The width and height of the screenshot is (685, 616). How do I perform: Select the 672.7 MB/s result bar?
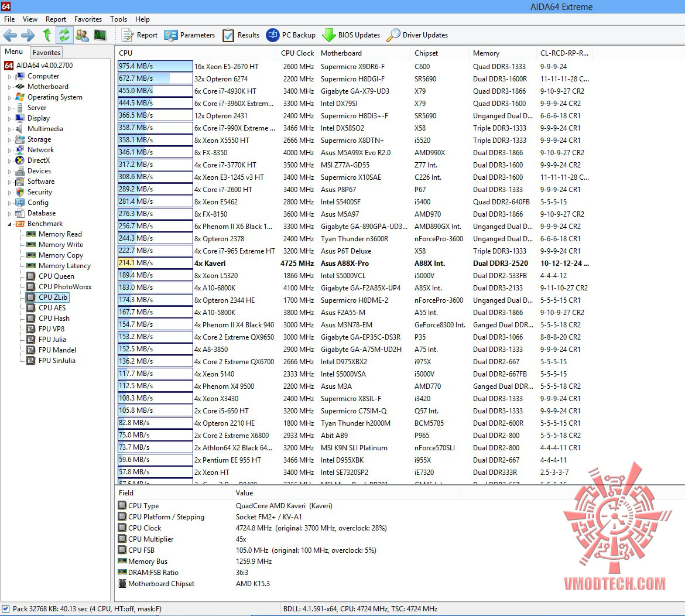(x=155, y=78)
